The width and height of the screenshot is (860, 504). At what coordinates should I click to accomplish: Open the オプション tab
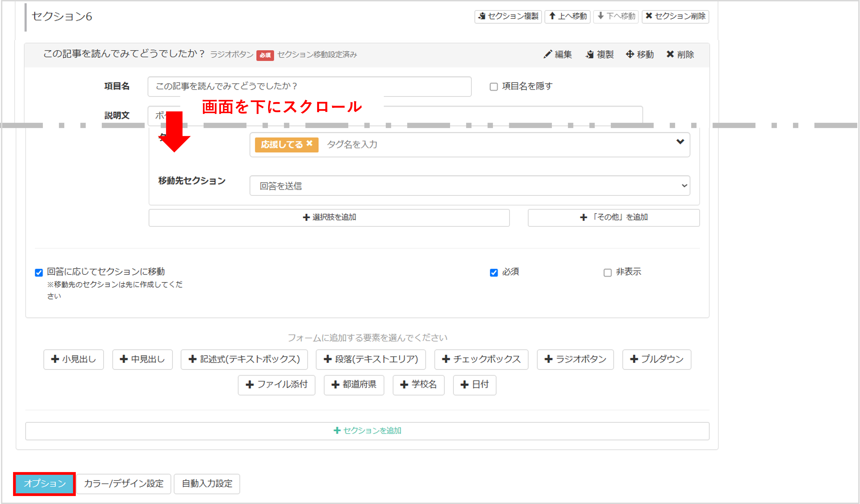[x=44, y=484]
